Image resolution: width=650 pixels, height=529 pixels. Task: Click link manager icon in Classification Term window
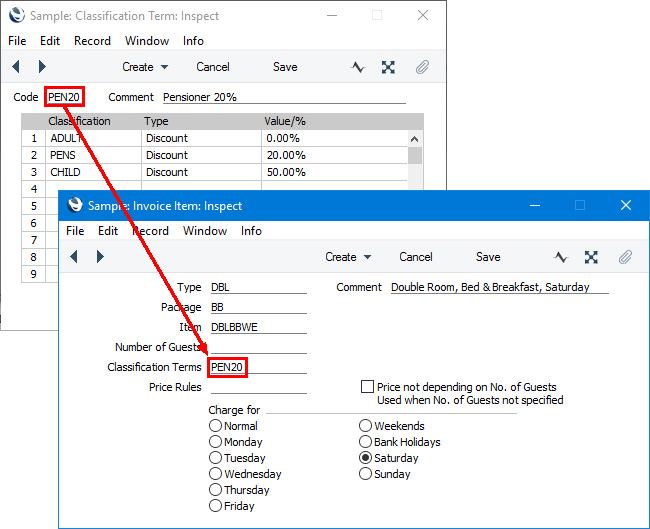pyautogui.click(x=388, y=67)
